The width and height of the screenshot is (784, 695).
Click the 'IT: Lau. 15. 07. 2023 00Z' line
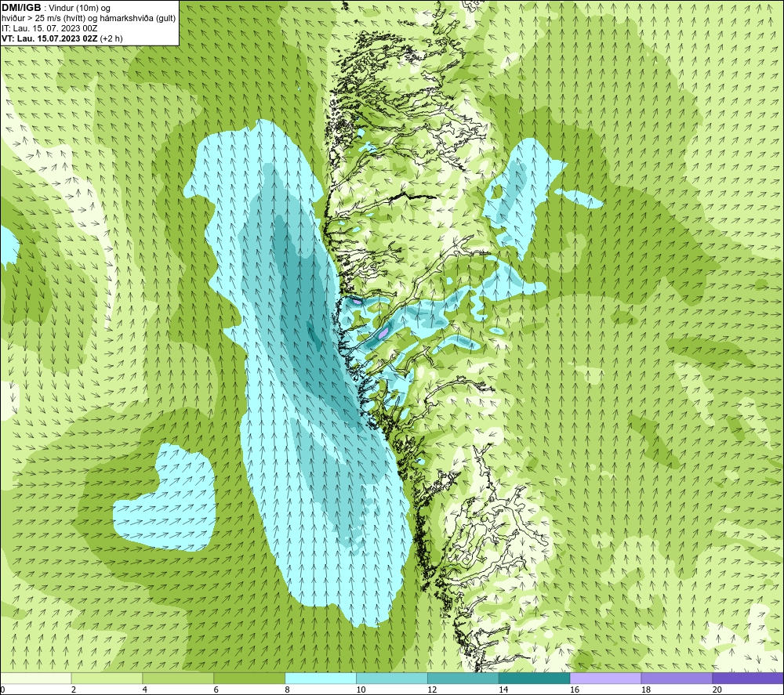point(49,28)
